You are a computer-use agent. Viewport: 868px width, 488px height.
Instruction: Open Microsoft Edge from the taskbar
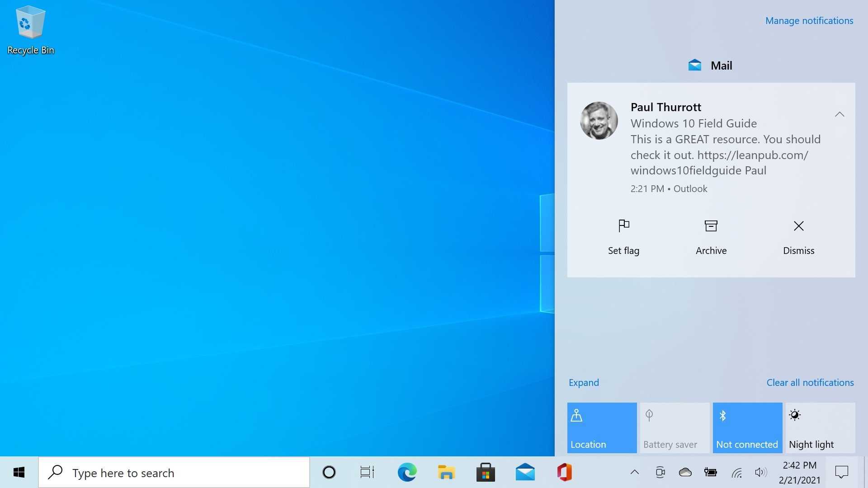tap(407, 473)
